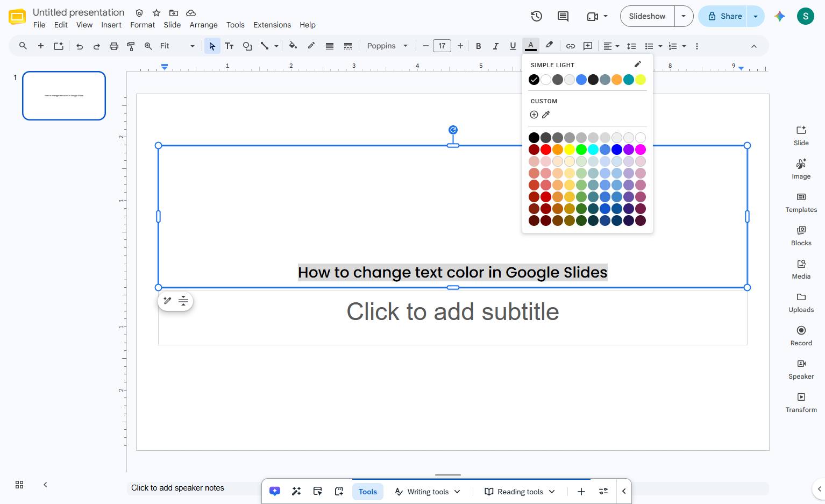The height and width of the screenshot is (504, 825).
Task: Open the Arrange menu
Action: 203,25
